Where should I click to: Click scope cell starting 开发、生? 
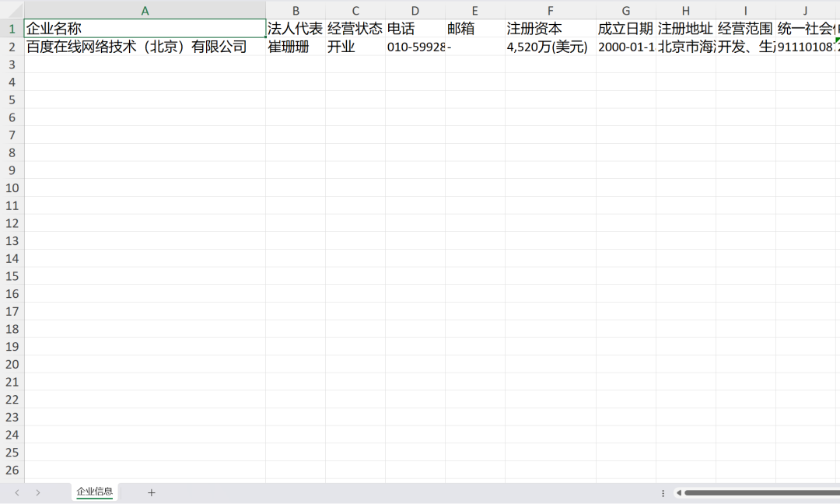click(745, 47)
